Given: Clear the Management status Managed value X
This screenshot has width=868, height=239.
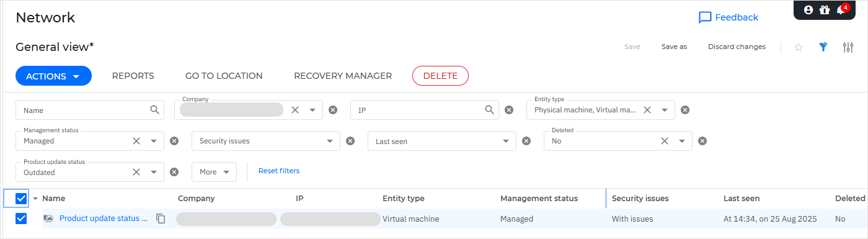Looking at the screenshot, I should pyautogui.click(x=136, y=141).
